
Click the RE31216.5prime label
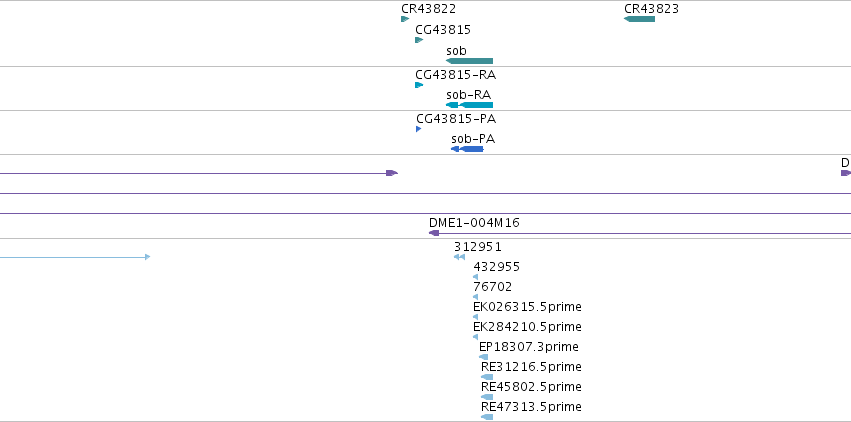coord(531,367)
